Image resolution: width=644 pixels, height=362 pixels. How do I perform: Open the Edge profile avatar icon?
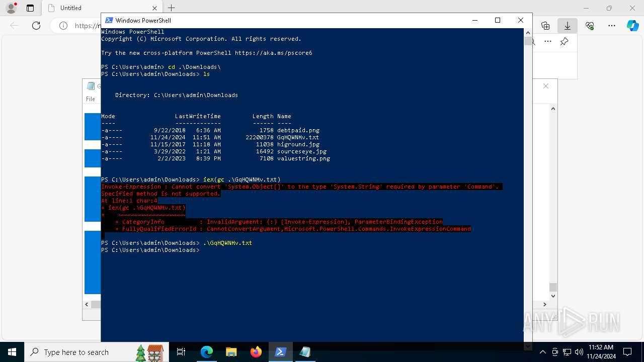pyautogui.click(x=11, y=8)
